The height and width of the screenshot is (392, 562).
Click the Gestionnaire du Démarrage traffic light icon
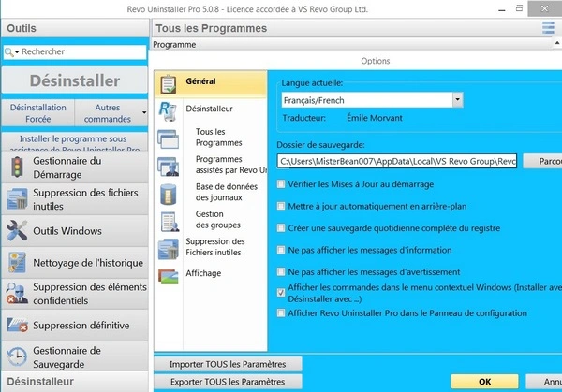click(x=17, y=167)
